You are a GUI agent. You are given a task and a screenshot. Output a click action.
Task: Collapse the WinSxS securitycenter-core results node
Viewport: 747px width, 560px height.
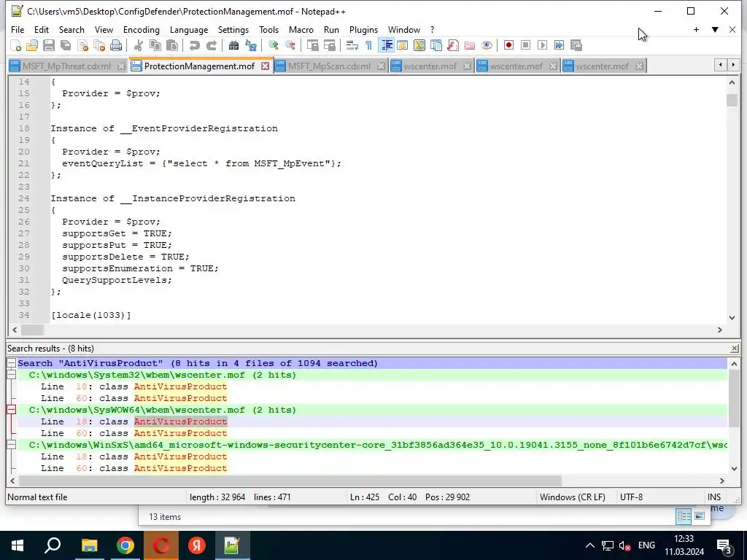(x=11, y=445)
